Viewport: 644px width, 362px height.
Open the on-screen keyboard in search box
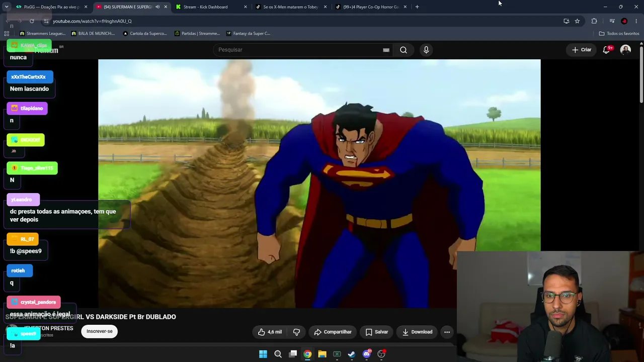tap(386, 50)
